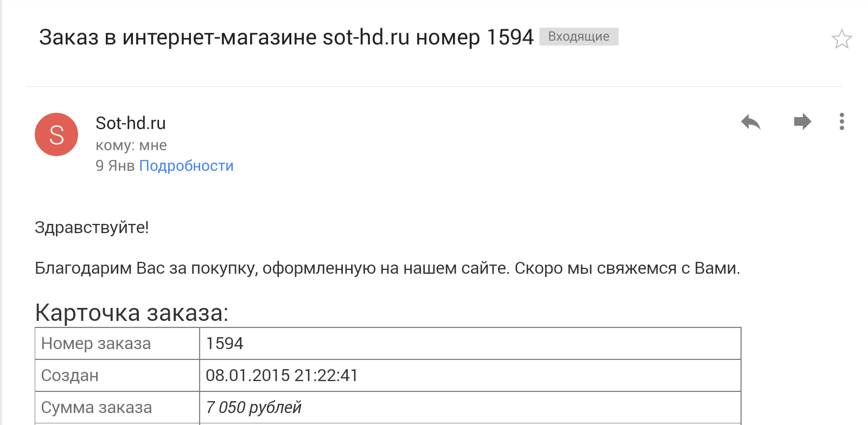Star this order email
The width and height of the screenshot is (868, 425).
pos(841,38)
